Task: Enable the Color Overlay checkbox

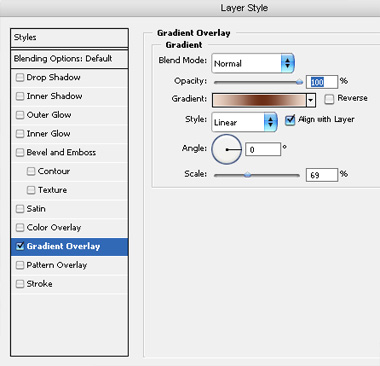Action: tap(20, 228)
